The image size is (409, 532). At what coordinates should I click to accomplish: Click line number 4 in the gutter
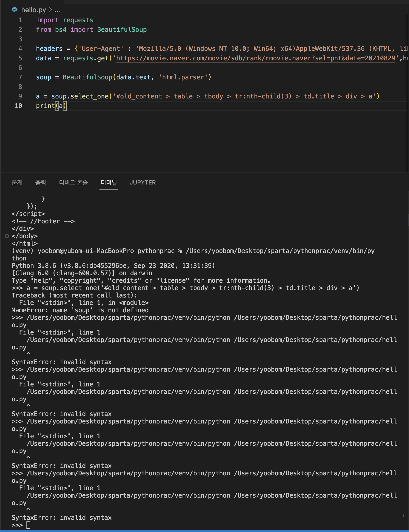click(20, 49)
